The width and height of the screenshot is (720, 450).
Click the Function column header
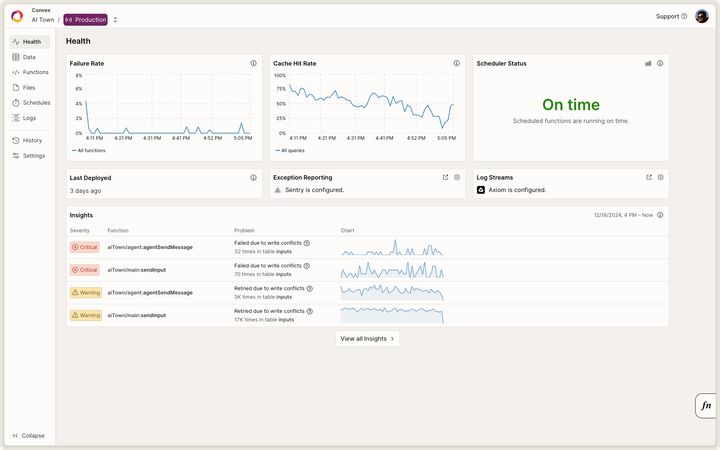[x=118, y=231]
